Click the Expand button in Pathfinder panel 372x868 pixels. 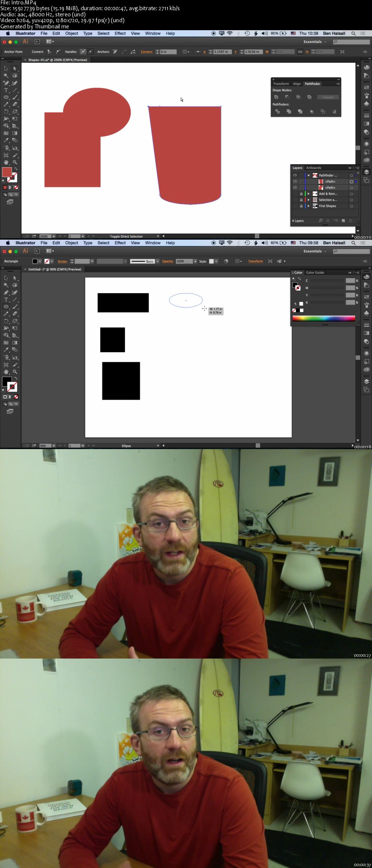pos(328,97)
